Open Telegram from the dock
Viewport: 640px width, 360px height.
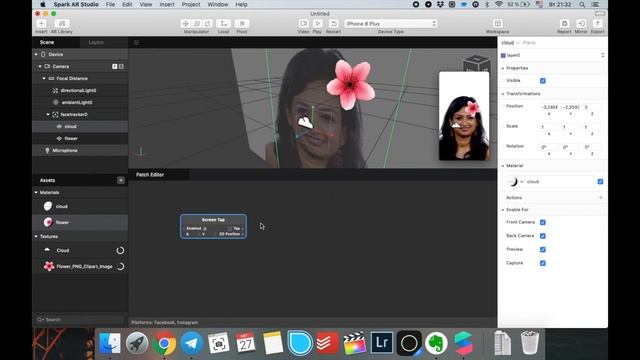tap(191, 343)
